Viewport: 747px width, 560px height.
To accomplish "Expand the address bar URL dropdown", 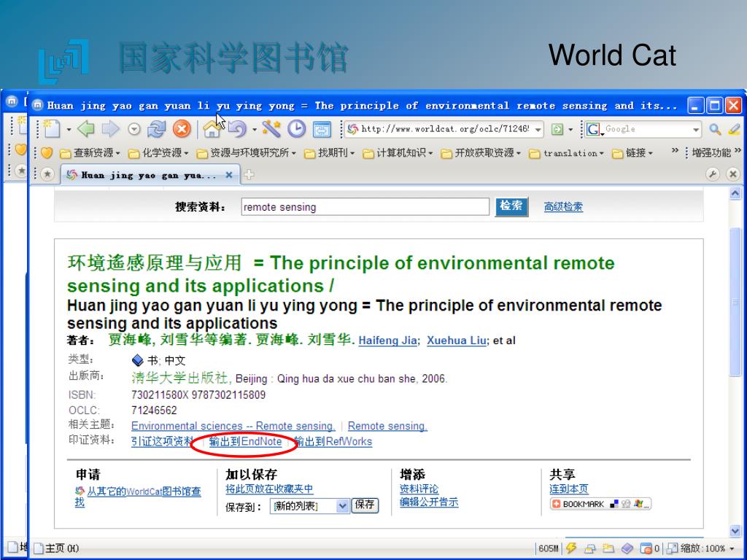I will [538, 129].
